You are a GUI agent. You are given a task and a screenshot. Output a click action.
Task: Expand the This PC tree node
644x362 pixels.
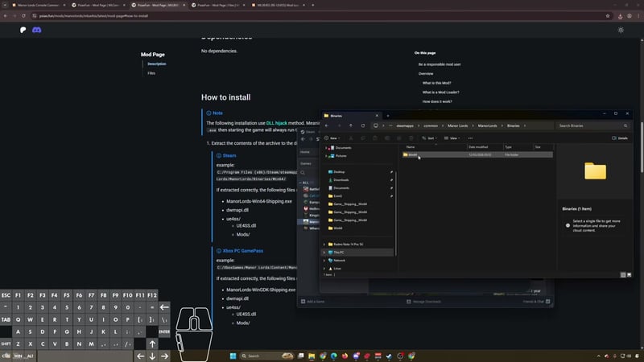click(324, 253)
